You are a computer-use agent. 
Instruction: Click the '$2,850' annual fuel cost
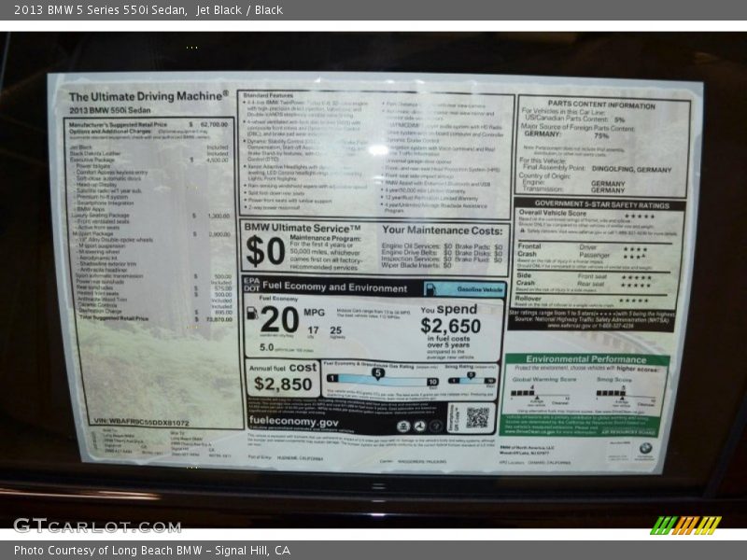coord(283,384)
